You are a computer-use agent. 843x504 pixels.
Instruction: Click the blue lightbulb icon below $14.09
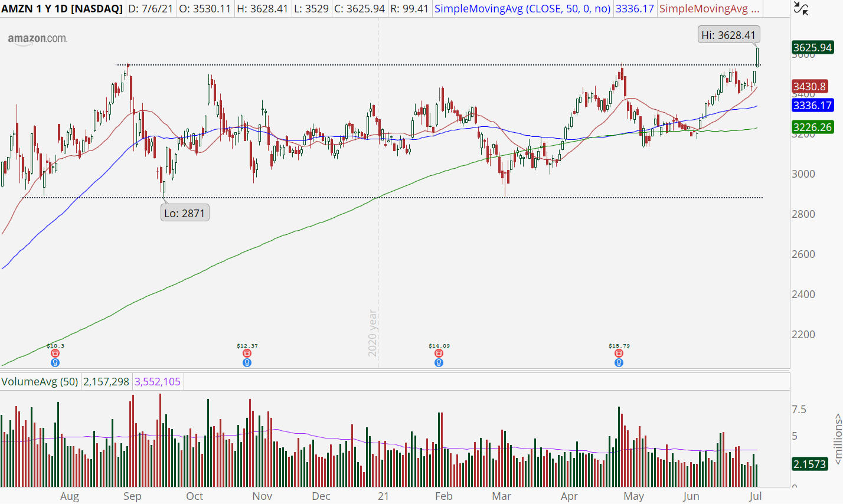(439, 362)
